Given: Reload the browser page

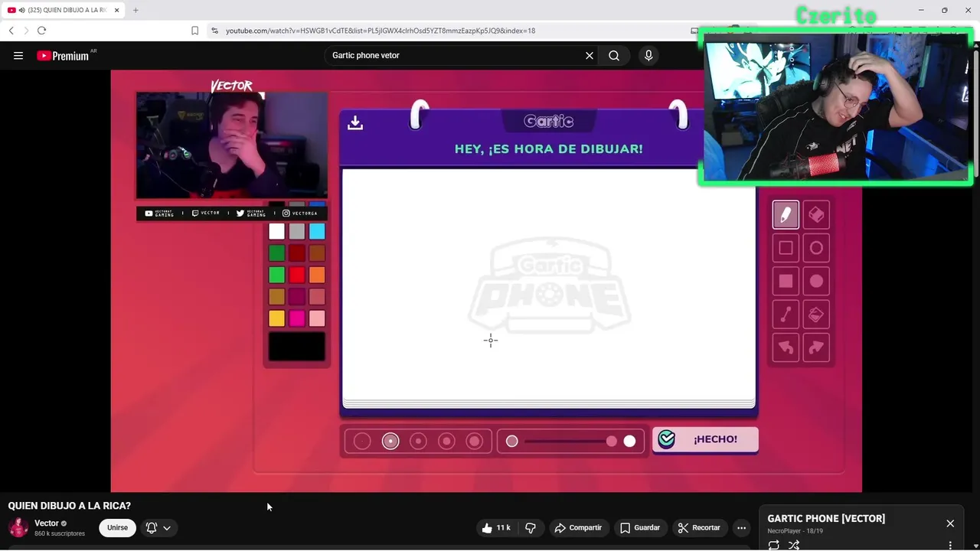Looking at the screenshot, I should pyautogui.click(x=41, y=31).
